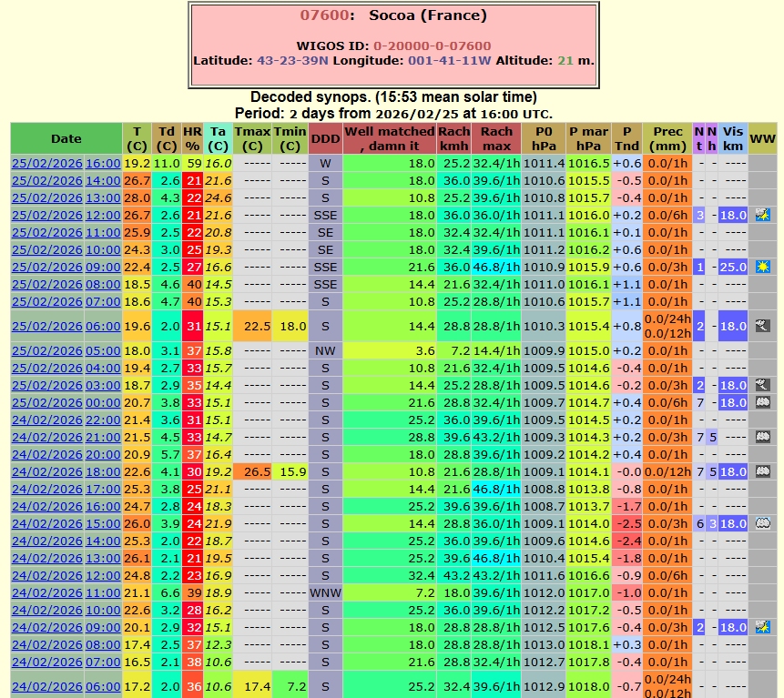The height and width of the screenshot is (698, 784).
Task: Click the cloud icon for 25/02/2026 00:00
Action: pos(762,402)
